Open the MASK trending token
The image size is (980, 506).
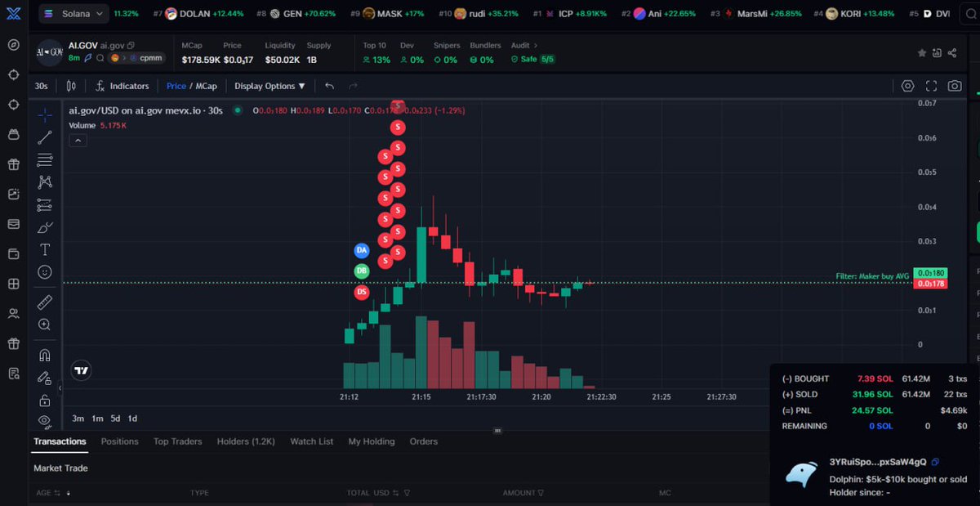coord(387,14)
